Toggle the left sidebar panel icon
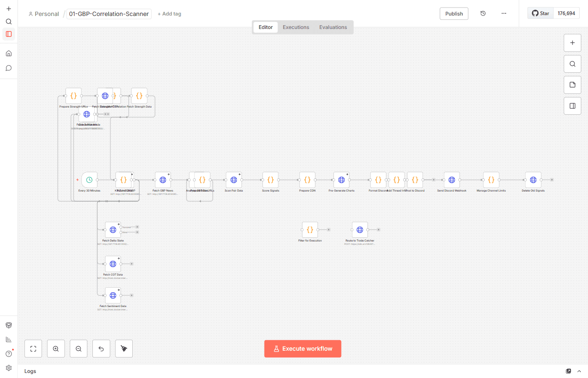Image resolution: width=588 pixels, height=378 pixels. tap(9, 34)
